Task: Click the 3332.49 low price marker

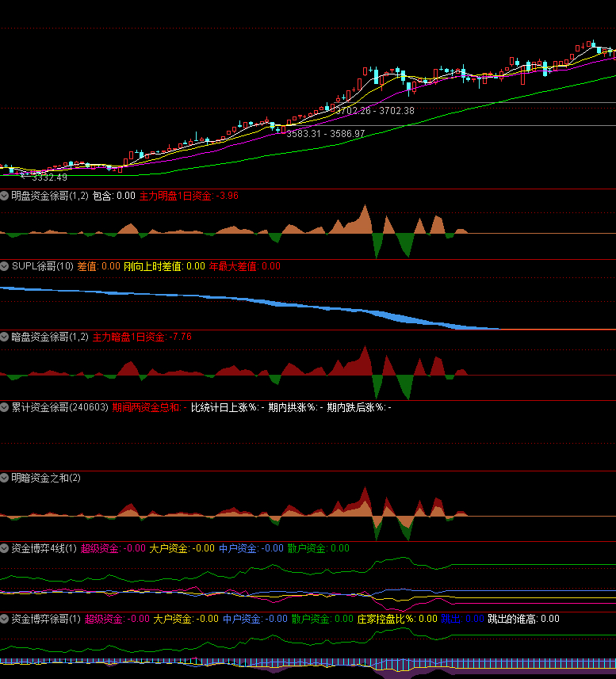Action: 48,177
